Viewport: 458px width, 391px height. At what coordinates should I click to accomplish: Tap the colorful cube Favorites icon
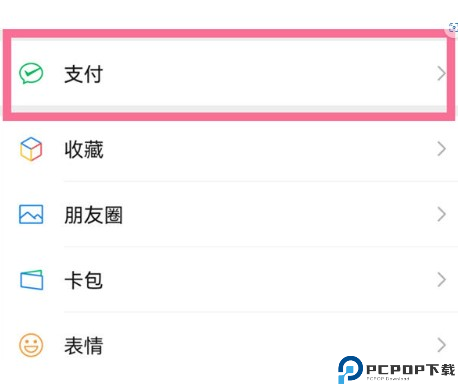[x=31, y=149]
